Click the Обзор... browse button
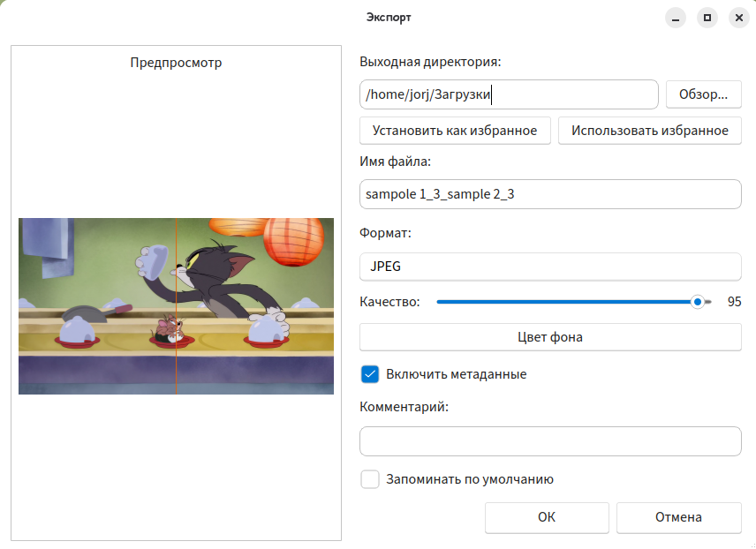The width and height of the screenshot is (756, 549). click(x=703, y=94)
